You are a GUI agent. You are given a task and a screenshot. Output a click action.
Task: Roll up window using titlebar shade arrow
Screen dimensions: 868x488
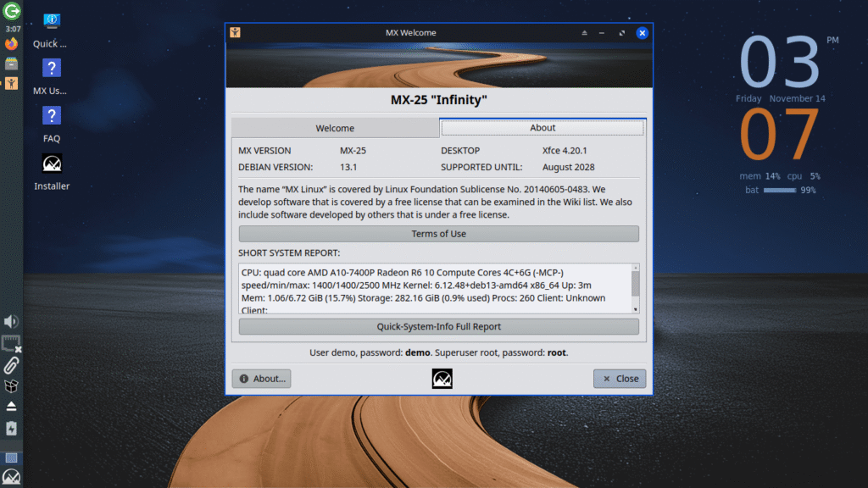click(x=583, y=33)
